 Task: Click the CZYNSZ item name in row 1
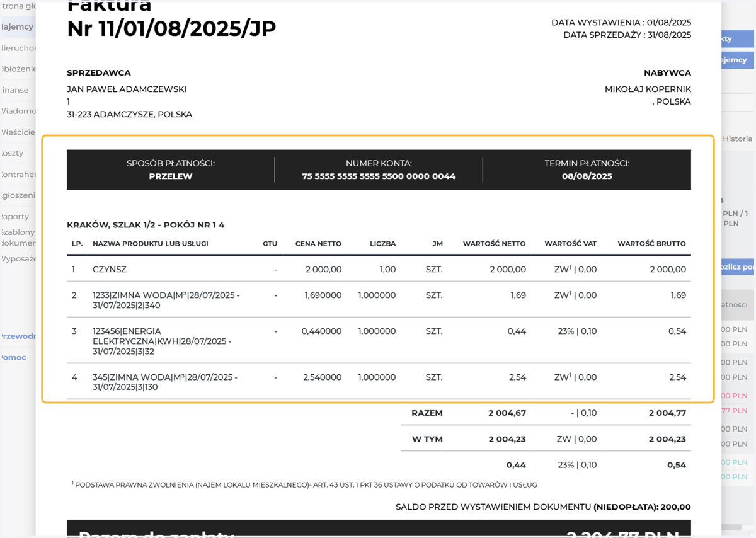tap(110, 270)
